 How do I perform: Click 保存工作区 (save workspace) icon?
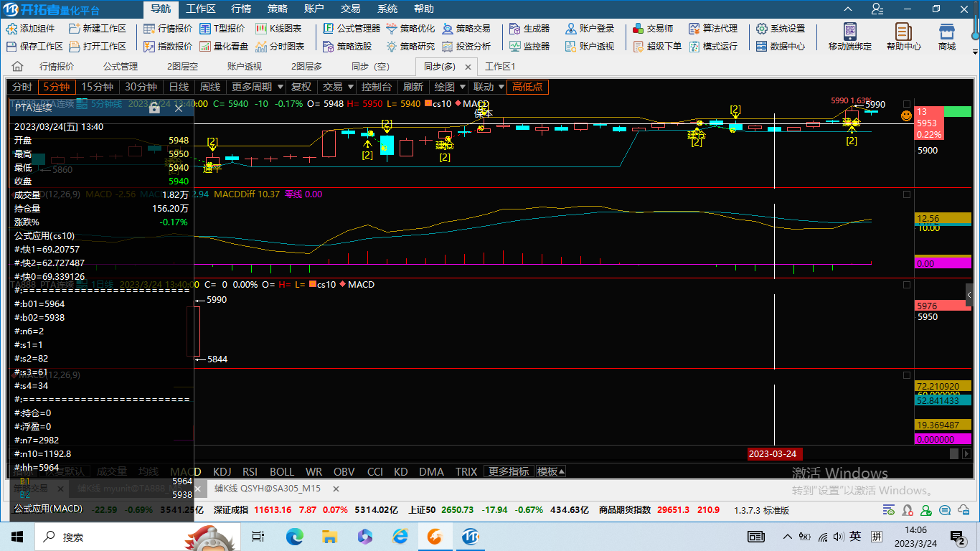[11, 46]
